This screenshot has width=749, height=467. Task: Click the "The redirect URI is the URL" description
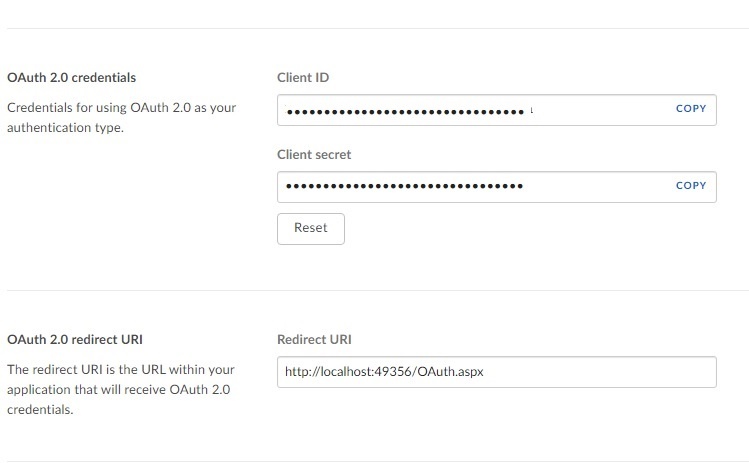[120, 369]
